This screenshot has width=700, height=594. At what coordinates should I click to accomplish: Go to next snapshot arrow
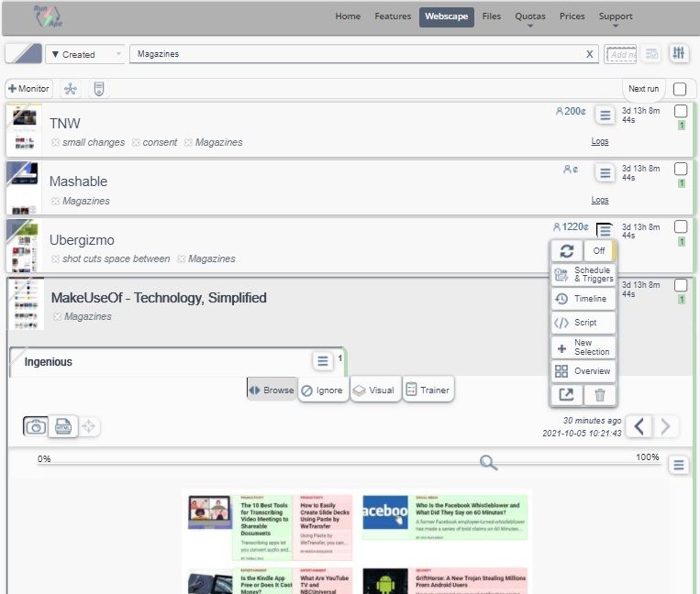click(x=665, y=426)
